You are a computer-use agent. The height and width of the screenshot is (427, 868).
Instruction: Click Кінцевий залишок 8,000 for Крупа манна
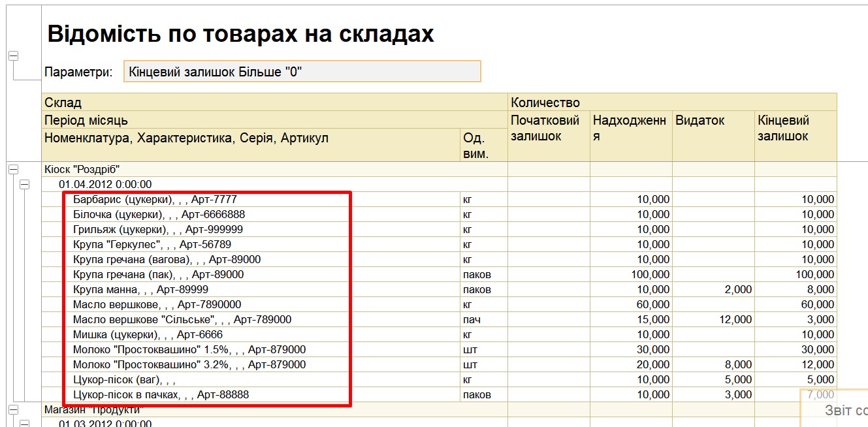point(796,290)
